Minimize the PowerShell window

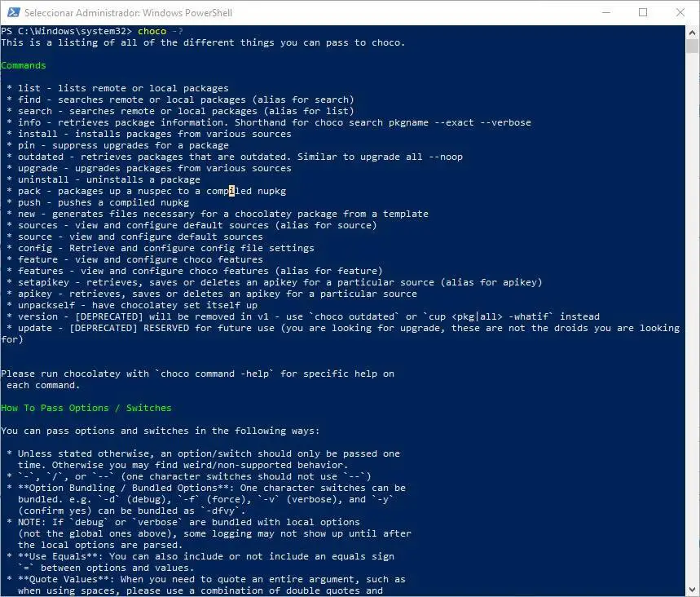[606, 12]
